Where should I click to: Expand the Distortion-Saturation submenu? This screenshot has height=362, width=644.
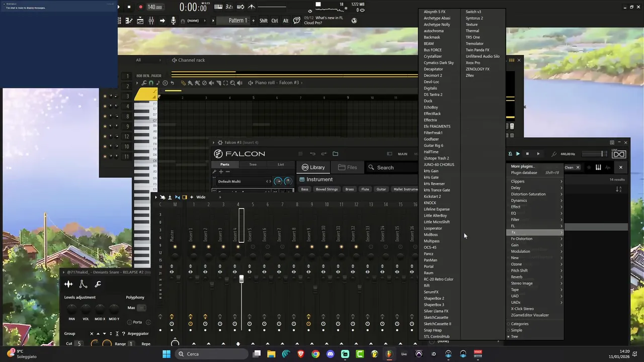point(535,194)
